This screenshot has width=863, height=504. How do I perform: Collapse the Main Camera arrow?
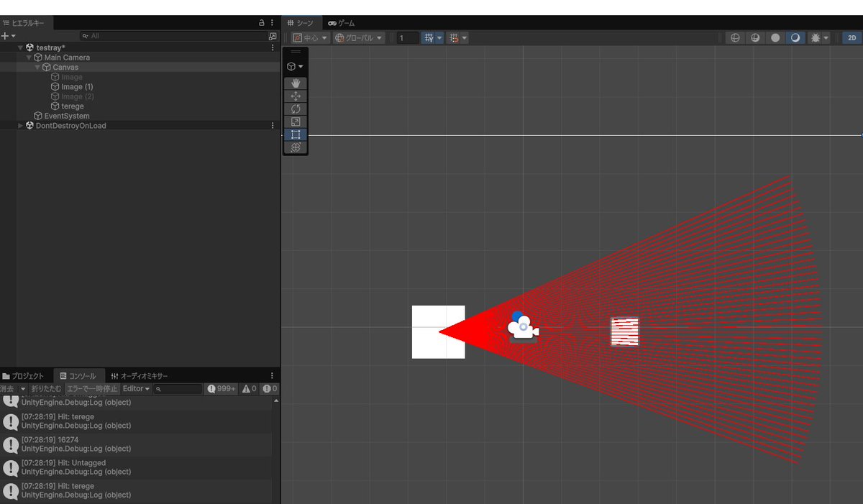[29, 58]
